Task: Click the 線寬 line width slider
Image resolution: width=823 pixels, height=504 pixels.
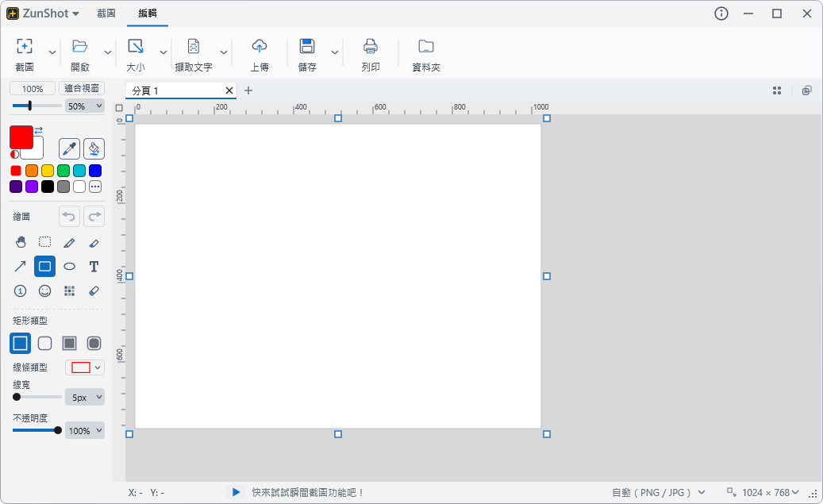Action: click(37, 397)
